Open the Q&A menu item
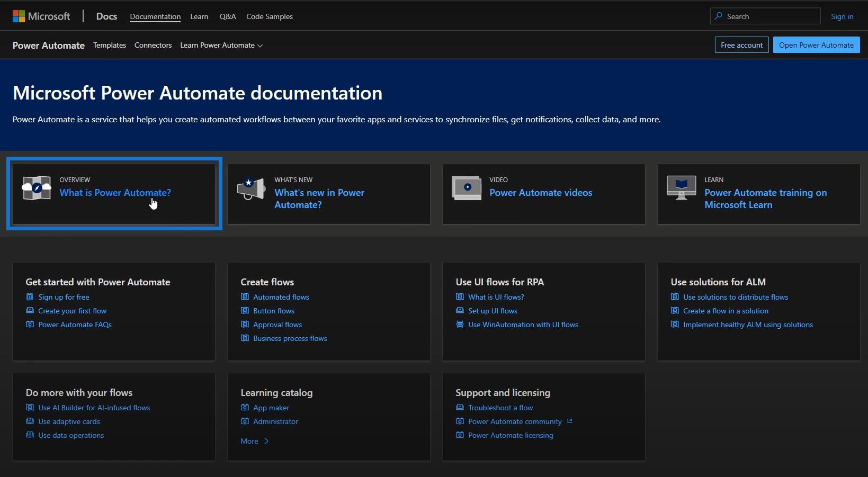This screenshot has width=868, height=477. (228, 16)
